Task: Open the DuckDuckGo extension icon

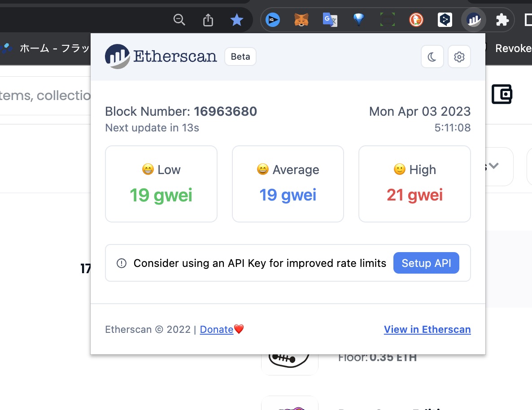Action: click(416, 20)
